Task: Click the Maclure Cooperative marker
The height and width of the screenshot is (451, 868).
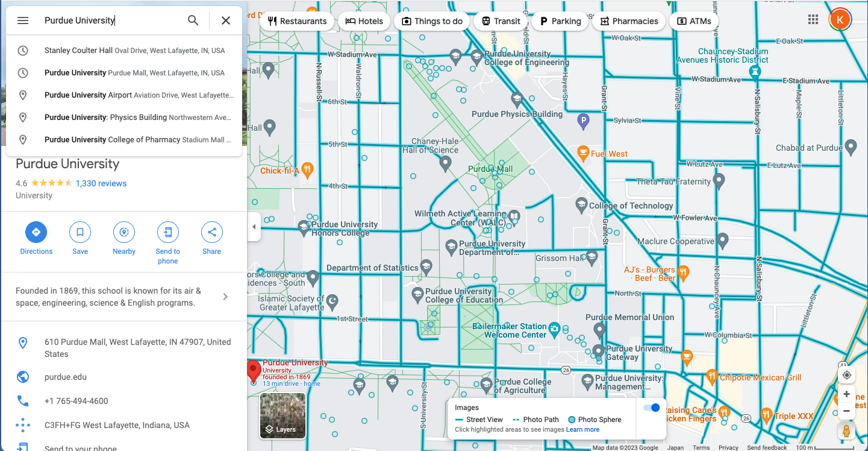Action: click(x=723, y=241)
